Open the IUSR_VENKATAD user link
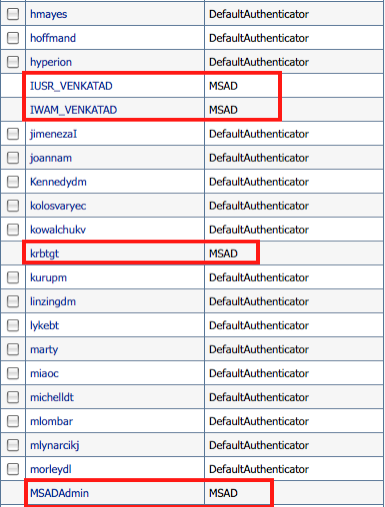The image size is (385, 507). click(x=71, y=86)
